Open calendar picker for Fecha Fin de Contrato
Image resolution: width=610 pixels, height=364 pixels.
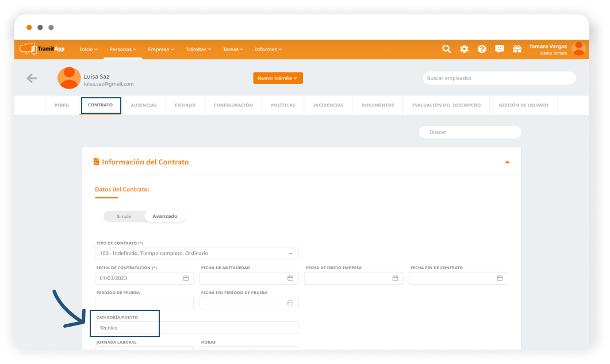coord(500,278)
